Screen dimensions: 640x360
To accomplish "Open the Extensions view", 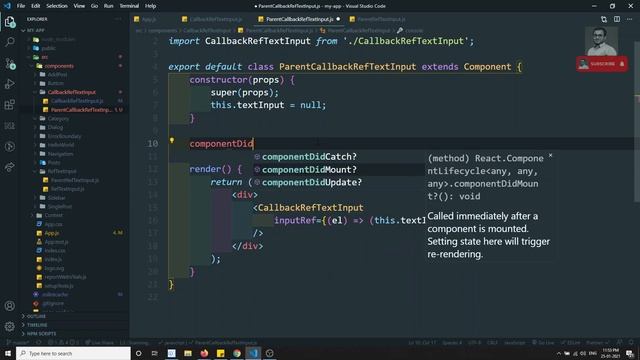I will [x=10, y=105].
